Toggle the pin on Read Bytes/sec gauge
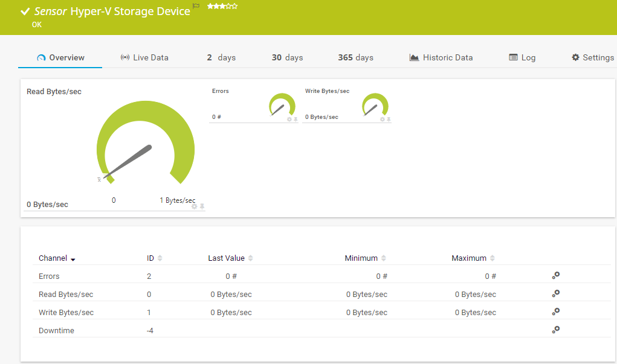 tap(202, 206)
